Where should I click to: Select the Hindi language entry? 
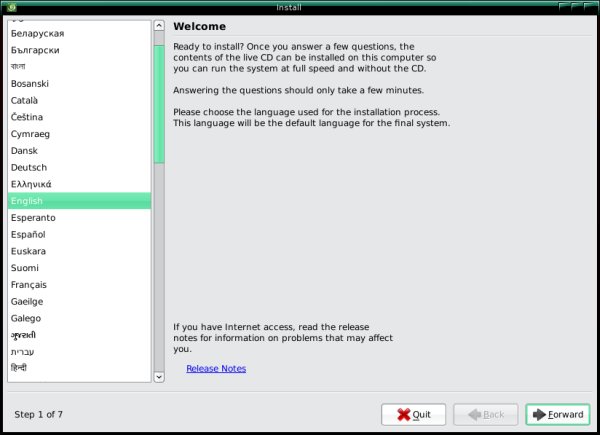(x=79, y=368)
